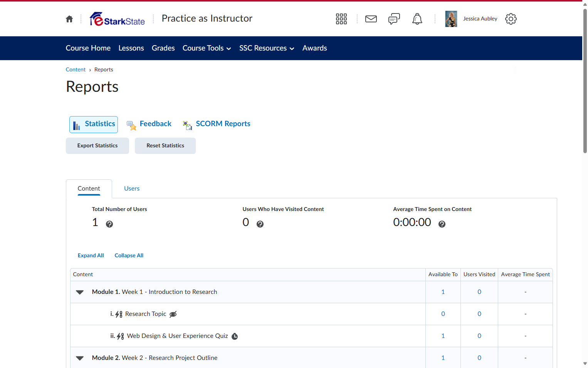This screenshot has width=588, height=368.
Task: Open Users Visited count for Research Topic
Action: (x=479, y=314)
